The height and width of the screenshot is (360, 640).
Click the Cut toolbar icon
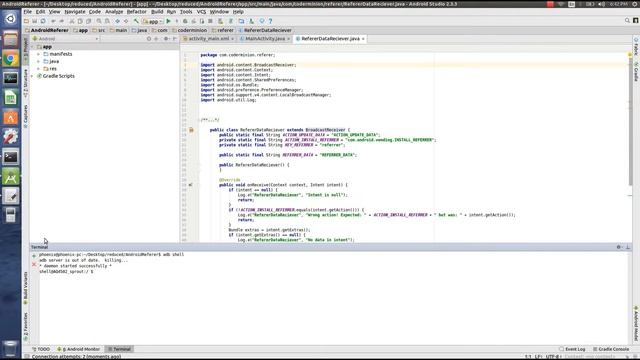pyautogui.click(x=72, y=21)
